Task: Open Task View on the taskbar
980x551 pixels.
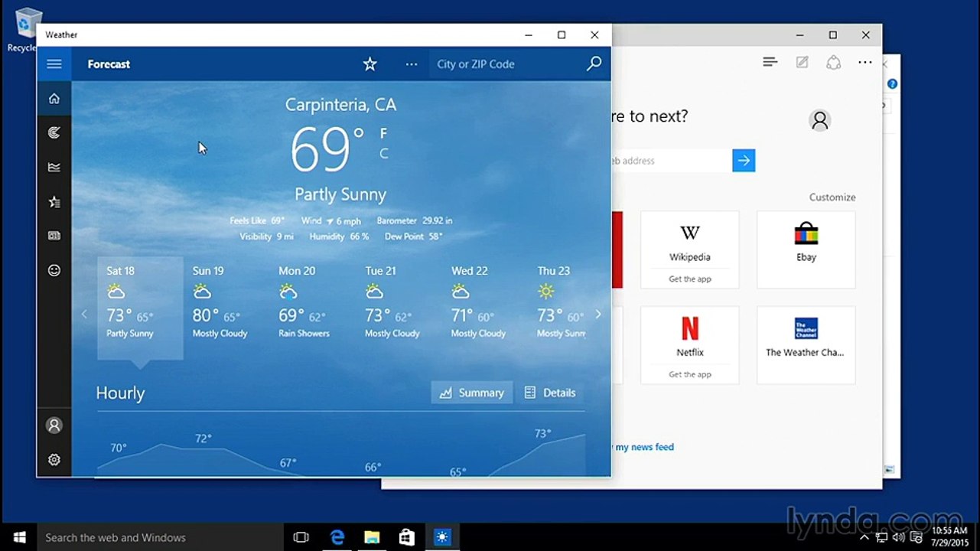Action: coord(301,537)
